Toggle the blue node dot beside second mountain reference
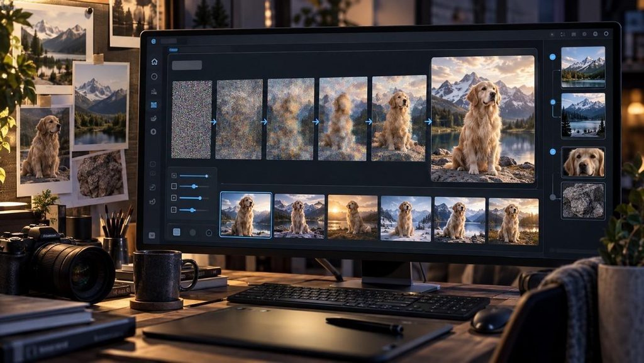The width and height of the screenshot is (644, 363). tap(553, 102)
